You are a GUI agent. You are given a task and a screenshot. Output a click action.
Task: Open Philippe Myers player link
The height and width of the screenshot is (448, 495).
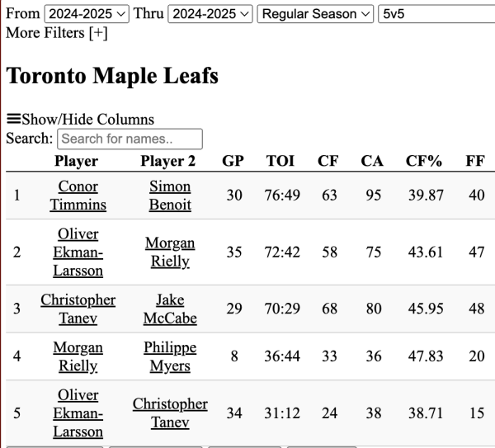[170, 356]
